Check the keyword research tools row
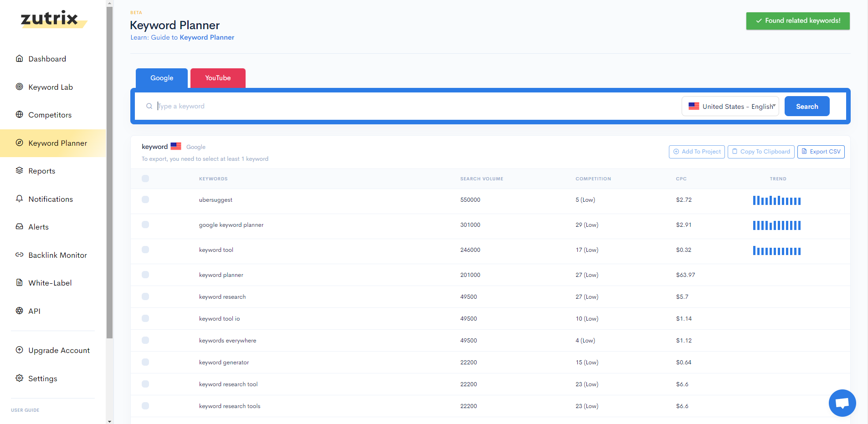The width and height of the screenshot is (868, 424). tap(145, 406)
